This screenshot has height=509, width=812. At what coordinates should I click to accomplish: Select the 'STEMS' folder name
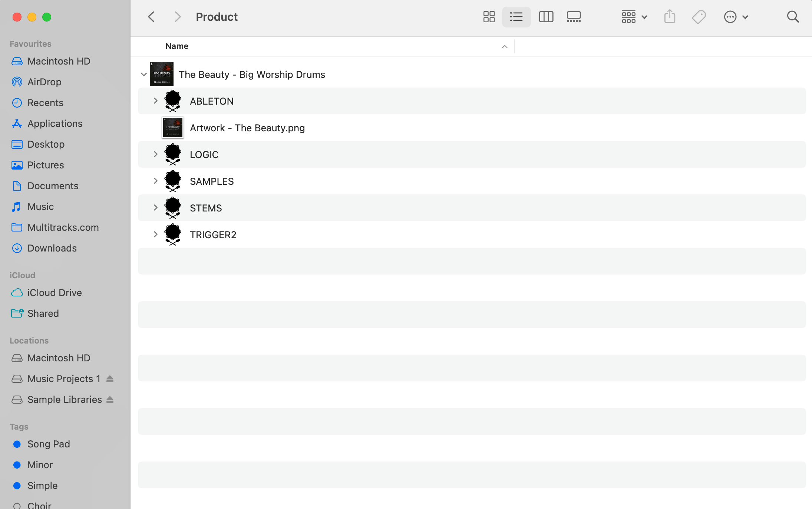coord(206,208)
